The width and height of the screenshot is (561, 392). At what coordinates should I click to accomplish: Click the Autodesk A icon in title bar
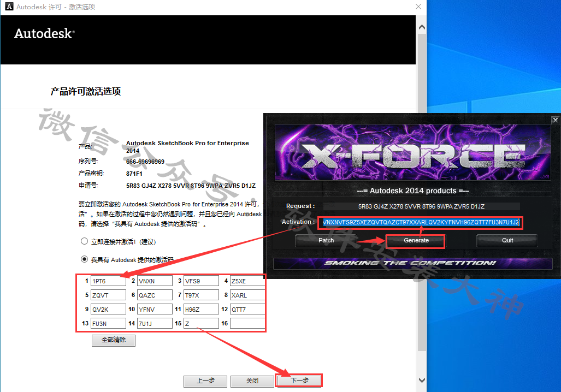[9, 7]
